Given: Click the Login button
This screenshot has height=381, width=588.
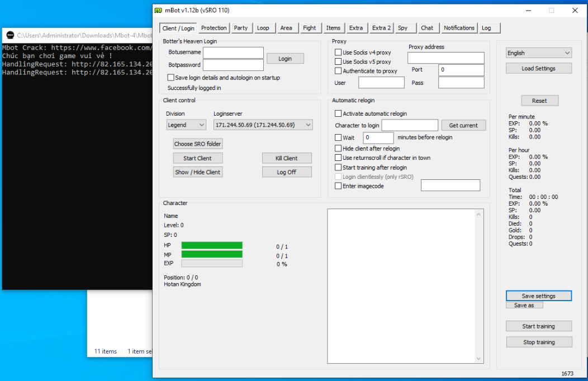Looking at the screenshot, I should (x=285, y=59).
